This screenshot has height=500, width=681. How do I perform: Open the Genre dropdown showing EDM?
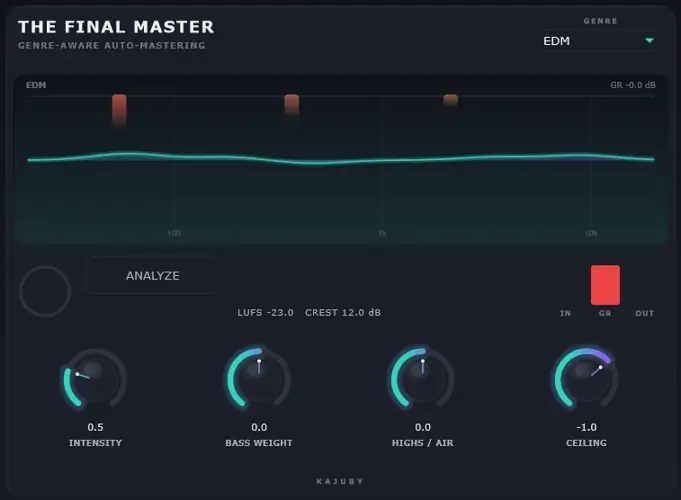pos(598,41)
